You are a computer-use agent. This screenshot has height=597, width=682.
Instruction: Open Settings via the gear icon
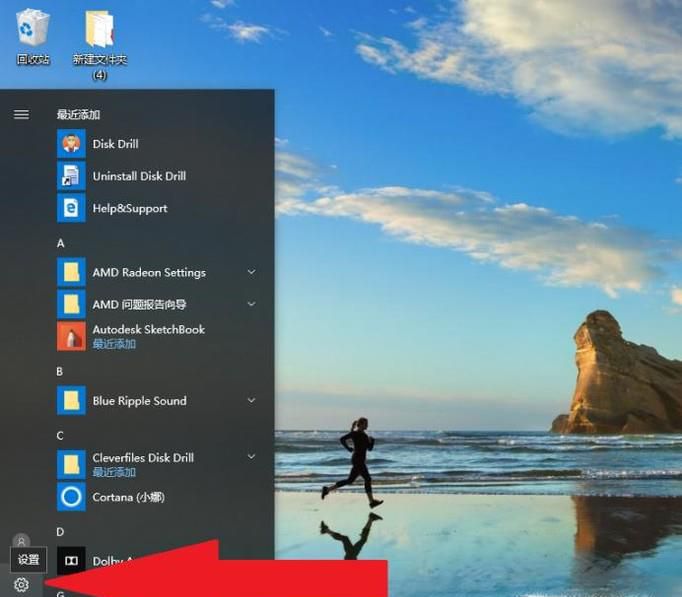pyautogui.click(x=21, y=584)
